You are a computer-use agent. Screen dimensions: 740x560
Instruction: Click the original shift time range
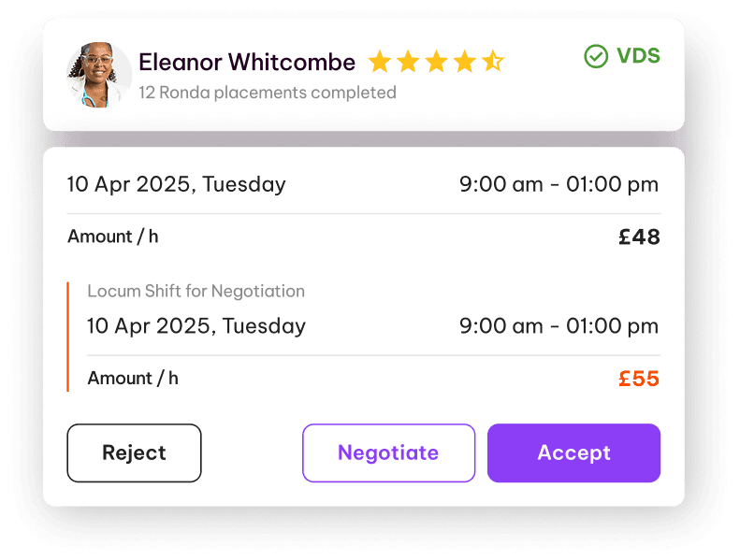[559, 184]
